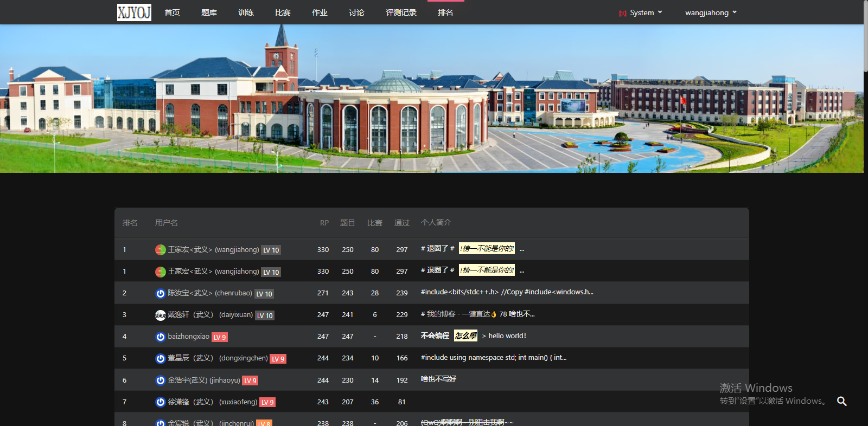The height and width of the screenshot is (426, 868).
Task: Click the magnifier search icon
Action: 841,401
